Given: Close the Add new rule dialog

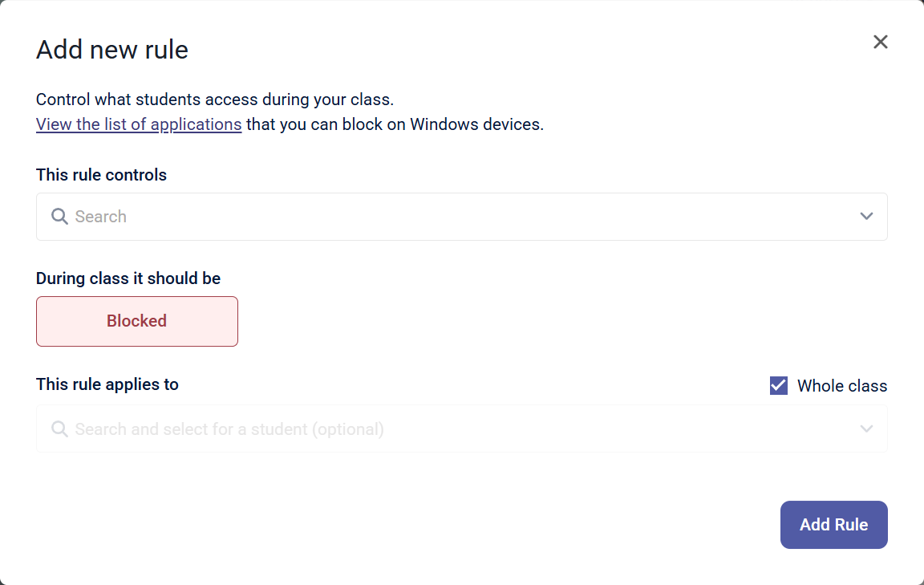Looking at the screenshot, I should [881, 42].
